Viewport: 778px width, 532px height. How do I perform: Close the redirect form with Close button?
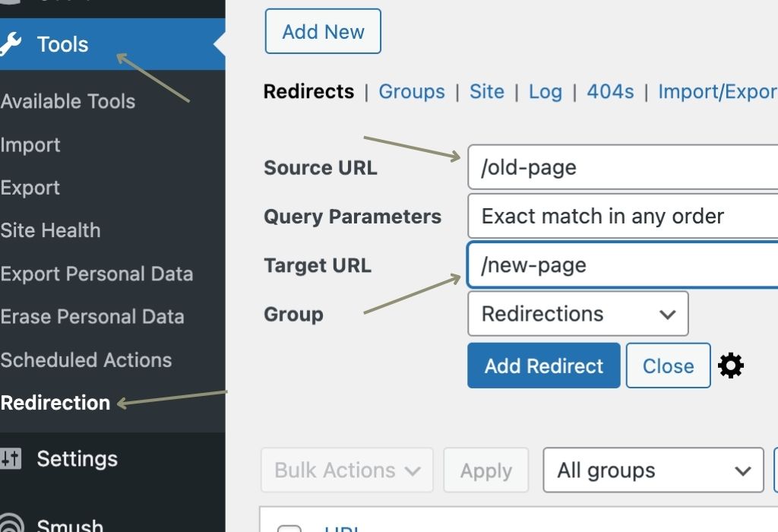click(668, 366)
